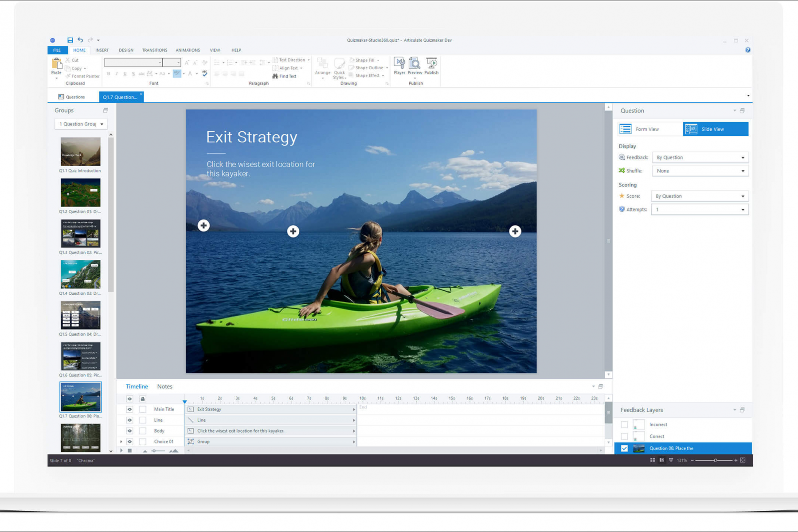
Task: Open the Arrange tool in Drawing group
Action: coord(322,66)
